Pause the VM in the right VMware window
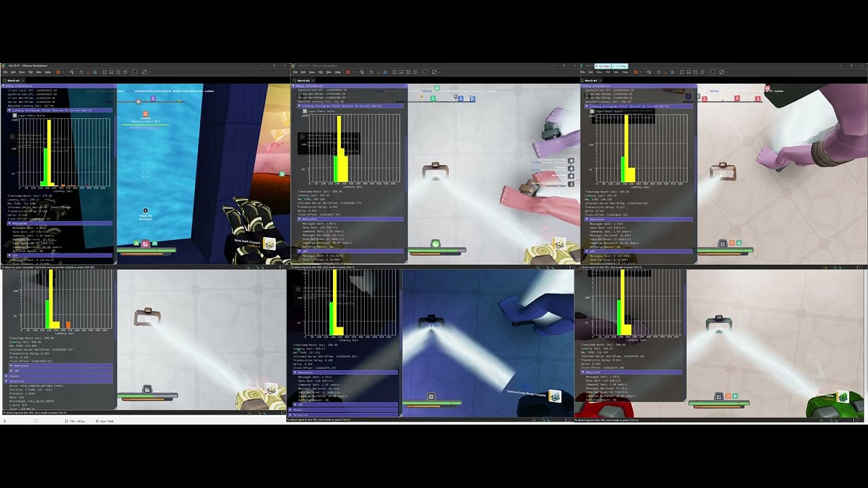This screenshot has width=868, height=488. click(x=635, y=72)
